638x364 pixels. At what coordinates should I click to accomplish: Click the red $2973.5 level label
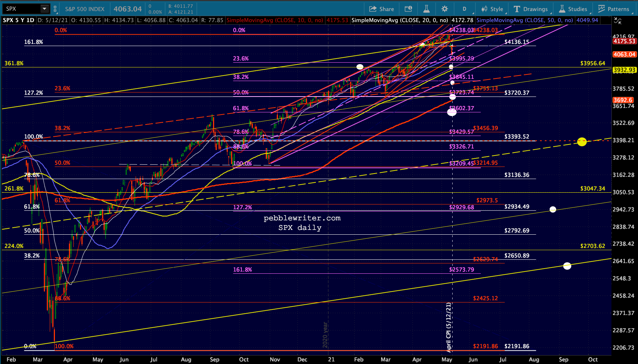coord(487,200)
